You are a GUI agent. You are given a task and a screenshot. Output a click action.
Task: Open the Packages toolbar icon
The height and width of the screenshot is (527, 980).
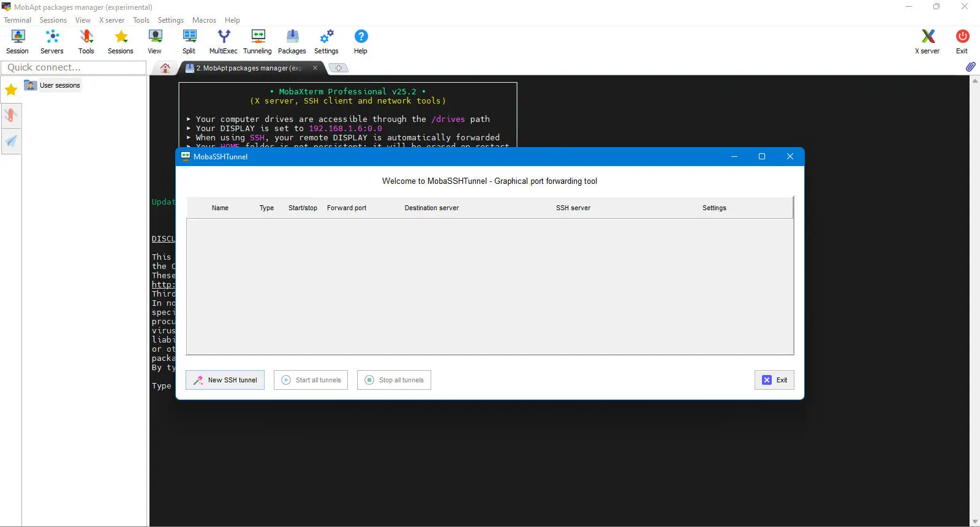pyautogui.click(x=292, y=42)
